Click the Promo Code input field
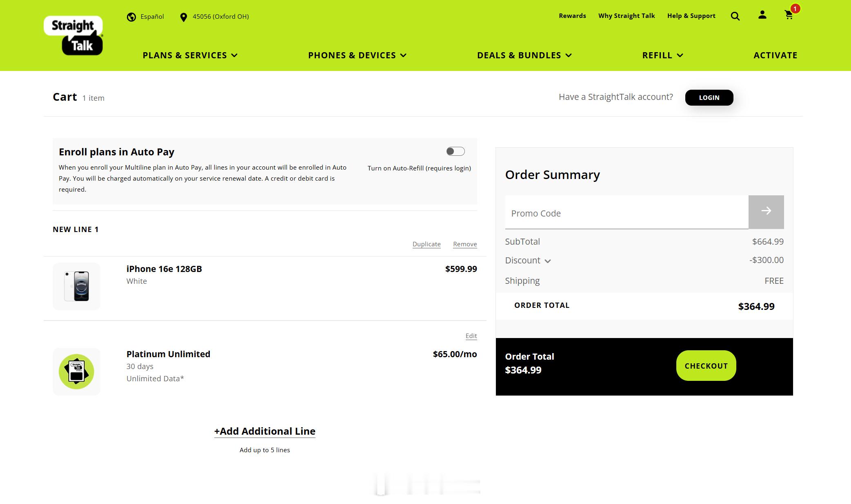The image size is (851, 504). point(627,213)
